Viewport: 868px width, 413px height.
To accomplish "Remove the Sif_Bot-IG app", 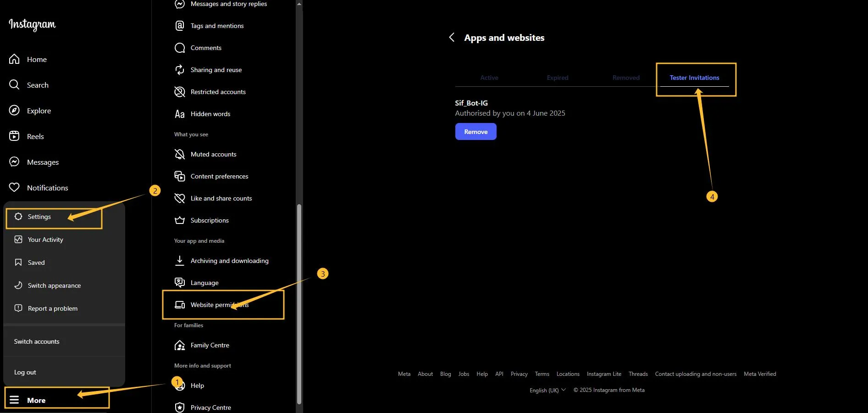I will (x=475, y=132).
